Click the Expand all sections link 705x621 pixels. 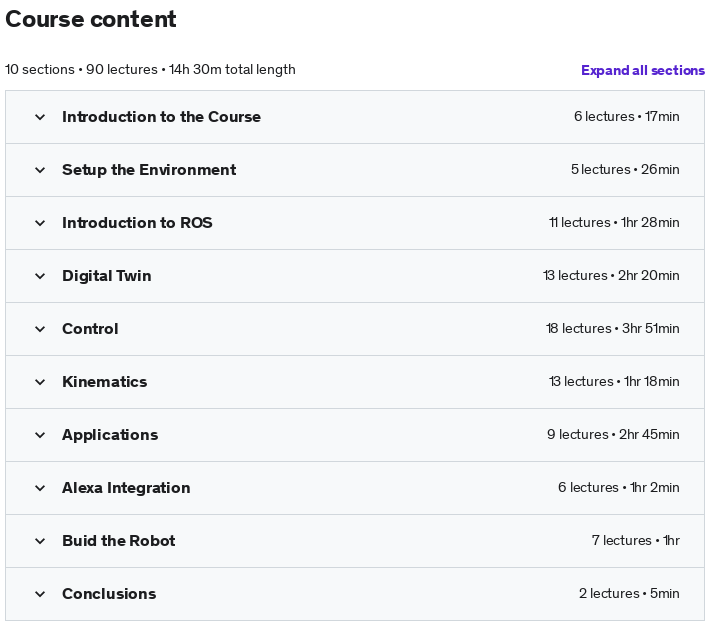coord(643,70)
